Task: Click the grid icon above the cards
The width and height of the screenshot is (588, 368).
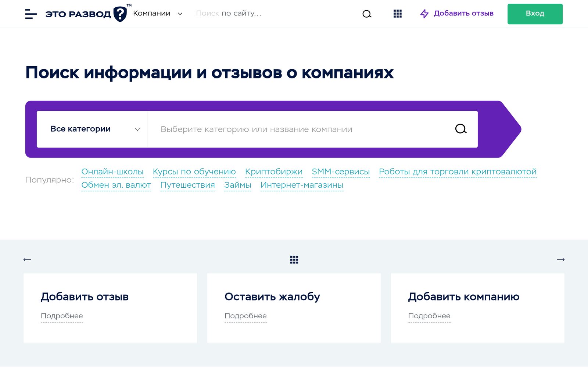Action: 294,260
